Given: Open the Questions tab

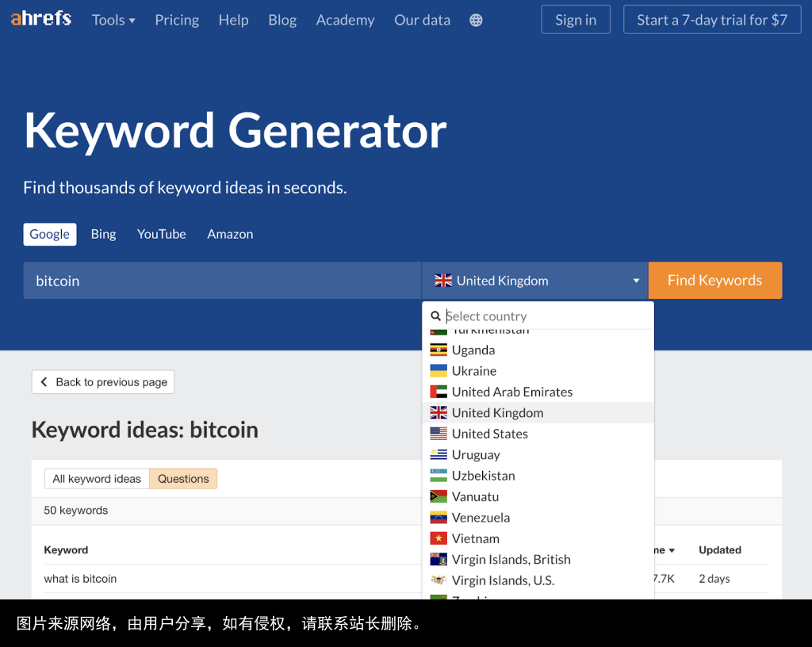Looking at the screenshot, I should pyautogui.click(x=183, y=479).
